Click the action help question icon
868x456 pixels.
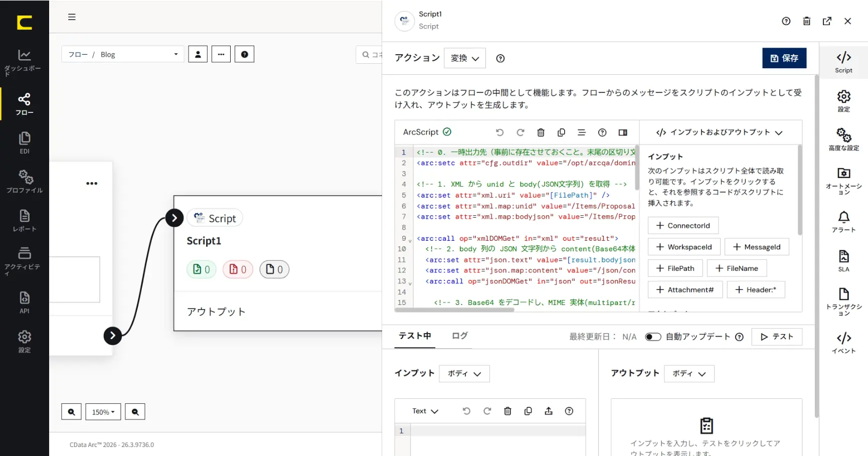pyautogui.click(x=500, y=58)
